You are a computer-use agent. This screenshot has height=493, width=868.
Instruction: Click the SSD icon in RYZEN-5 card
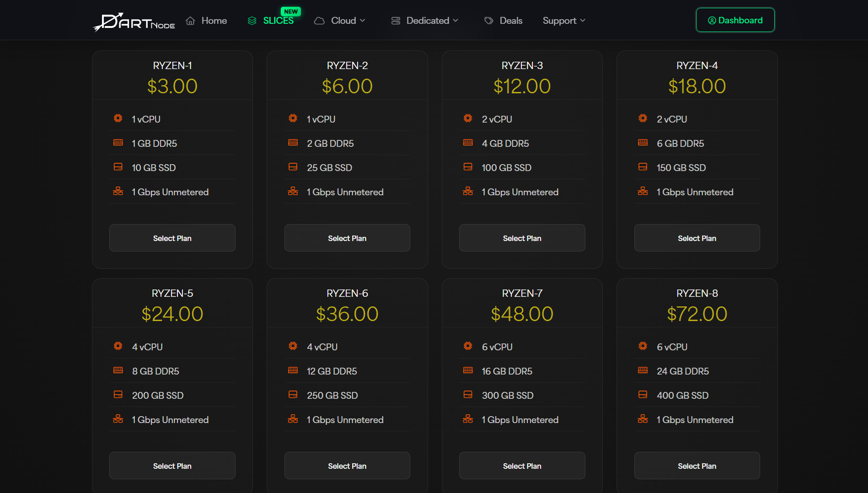[118, 395]
